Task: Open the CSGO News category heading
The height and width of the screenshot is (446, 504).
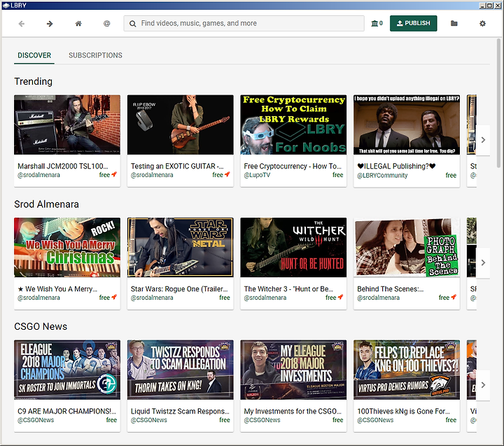Action: point(41,326)
